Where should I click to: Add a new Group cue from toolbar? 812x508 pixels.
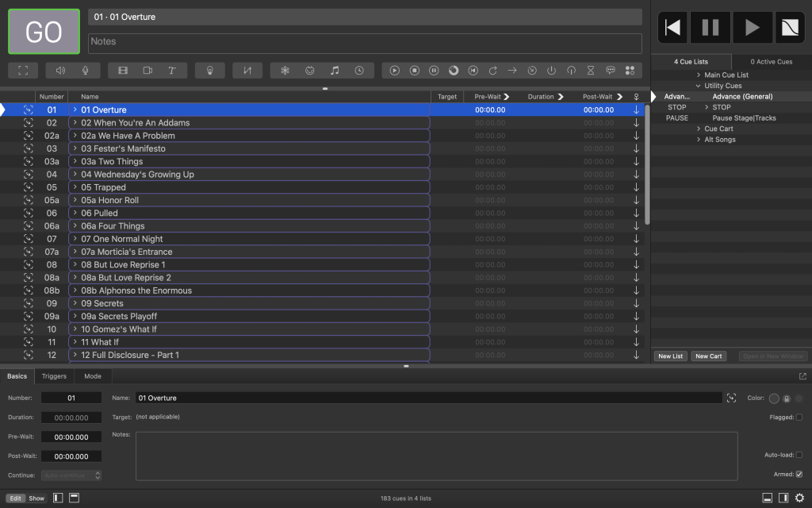click(23, 71)
